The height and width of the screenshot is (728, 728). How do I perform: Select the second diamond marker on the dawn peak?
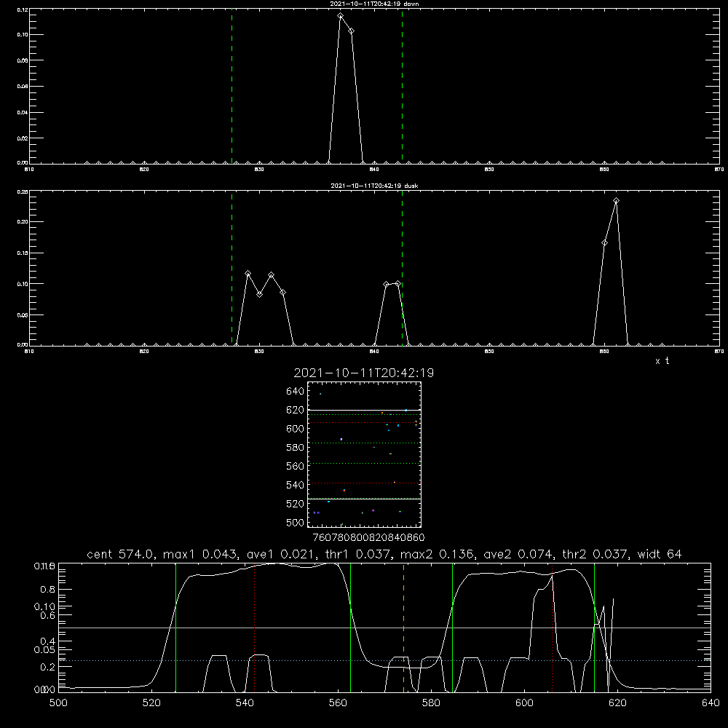click(352, 31)
